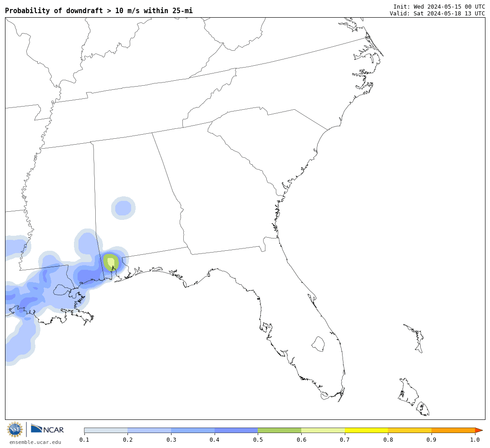This screenshot has height=448, width=490.
Task: Click the Init time text
Action: point(439,7)
